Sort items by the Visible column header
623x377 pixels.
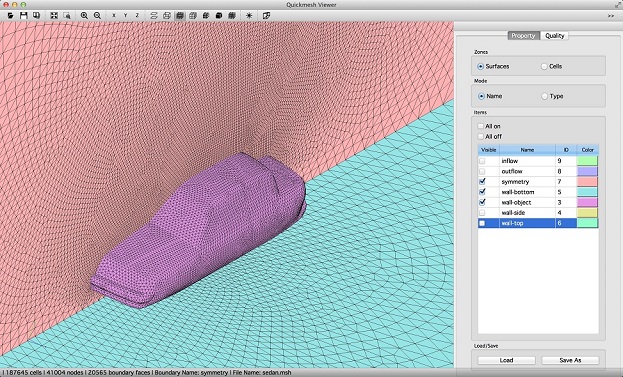point(488,150)
